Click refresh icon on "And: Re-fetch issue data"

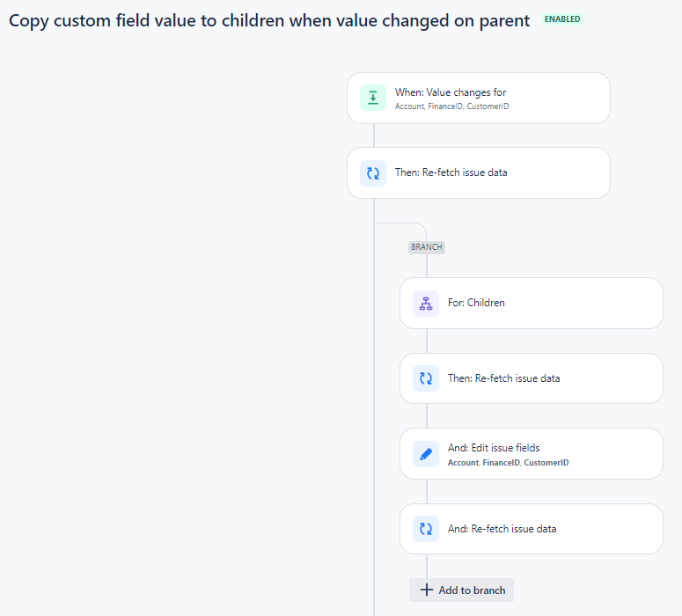(426, 529)
